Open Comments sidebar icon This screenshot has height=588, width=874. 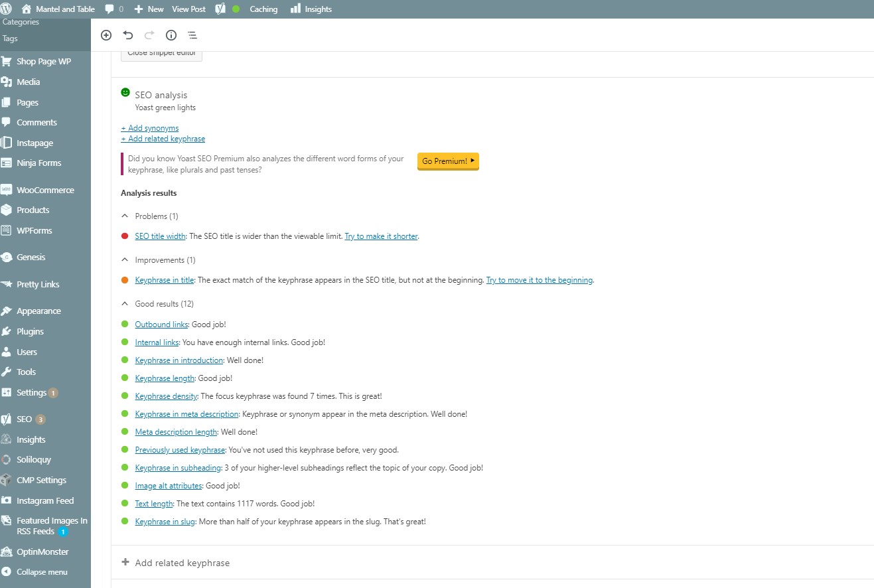(7, 122)
